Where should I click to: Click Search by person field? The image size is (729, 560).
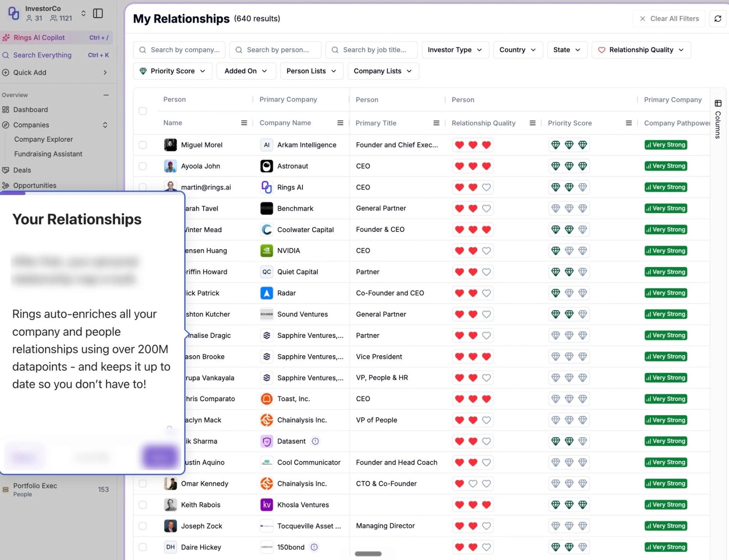(275, 50)
